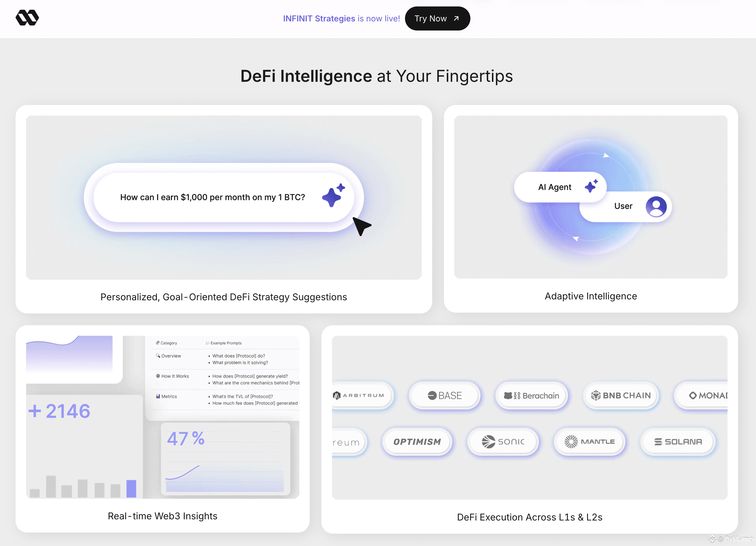The width and height of the screenshot is (756, 546).
Task: Click the Sonic chain badge
Action: [503, 442]
